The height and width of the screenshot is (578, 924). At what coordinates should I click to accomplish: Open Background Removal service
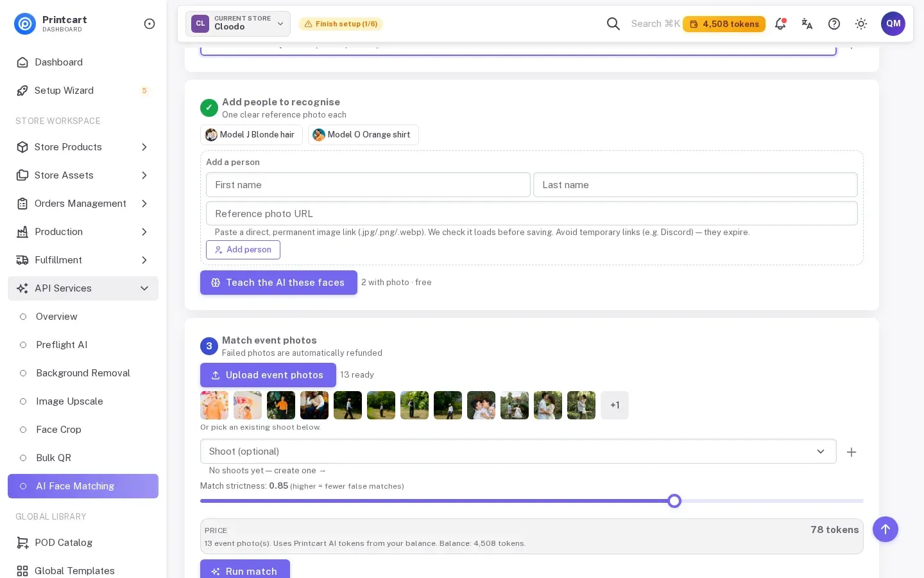(x=83, y=373)
